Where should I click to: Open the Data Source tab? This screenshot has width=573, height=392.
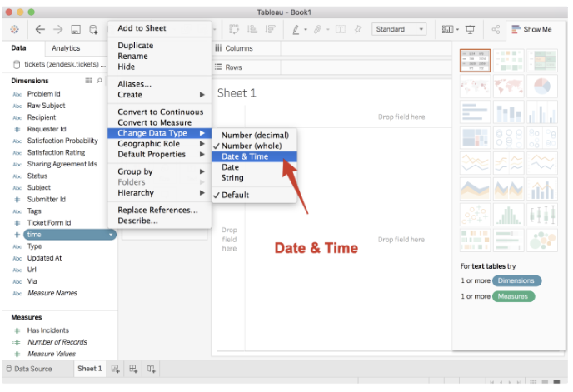coord(33,369)
